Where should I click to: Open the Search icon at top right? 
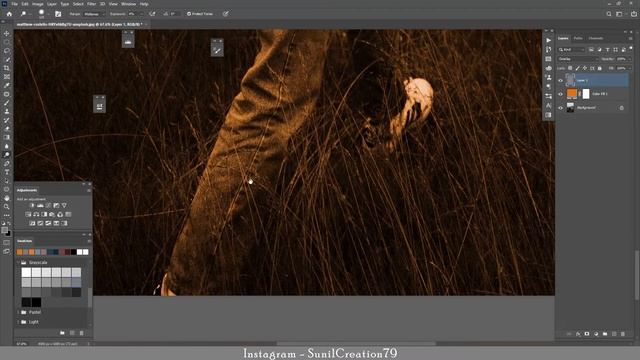pos(609,14)
